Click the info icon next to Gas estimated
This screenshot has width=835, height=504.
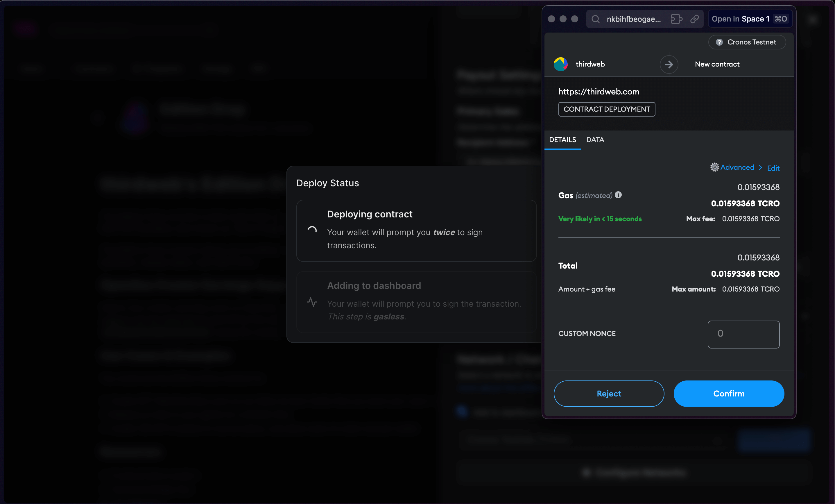[619, 195]
